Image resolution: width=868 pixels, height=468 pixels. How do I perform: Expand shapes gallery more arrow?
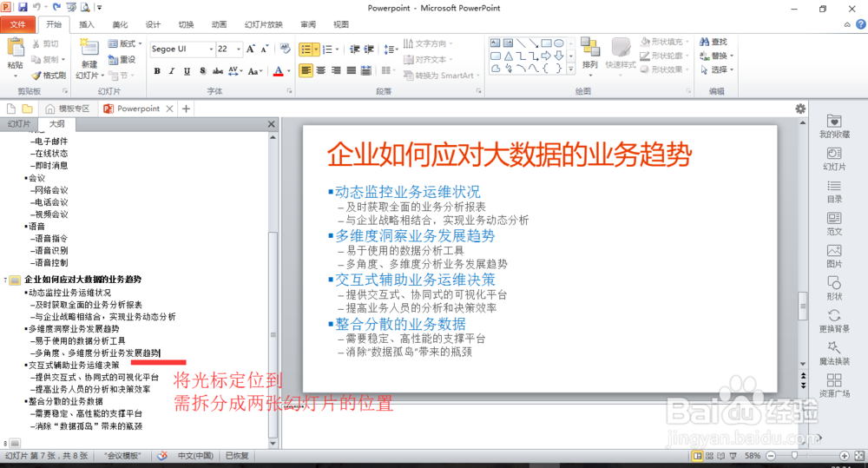click(x=571, y=69)
